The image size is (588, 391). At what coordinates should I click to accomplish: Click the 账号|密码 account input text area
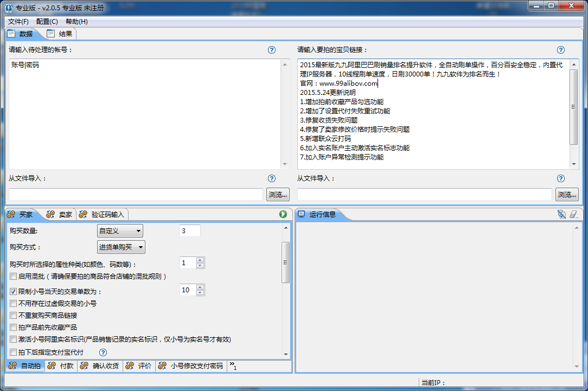point(144,114)
